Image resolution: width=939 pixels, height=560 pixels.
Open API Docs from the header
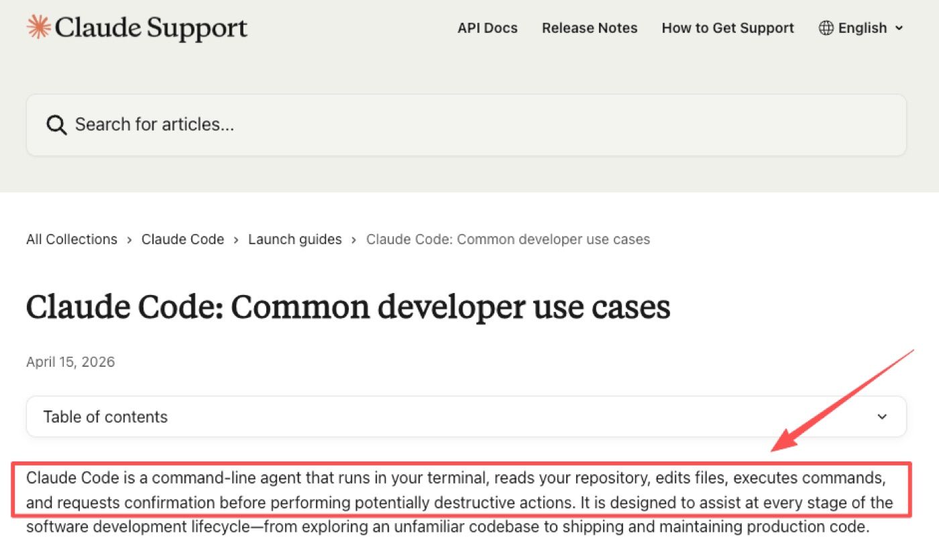pos(488,28)
